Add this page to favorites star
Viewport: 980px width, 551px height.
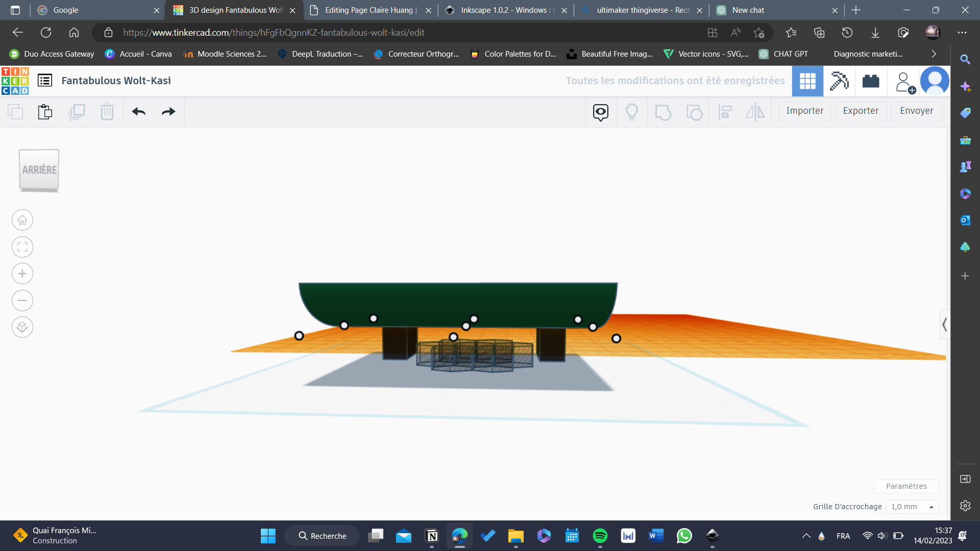pos(759,33)
